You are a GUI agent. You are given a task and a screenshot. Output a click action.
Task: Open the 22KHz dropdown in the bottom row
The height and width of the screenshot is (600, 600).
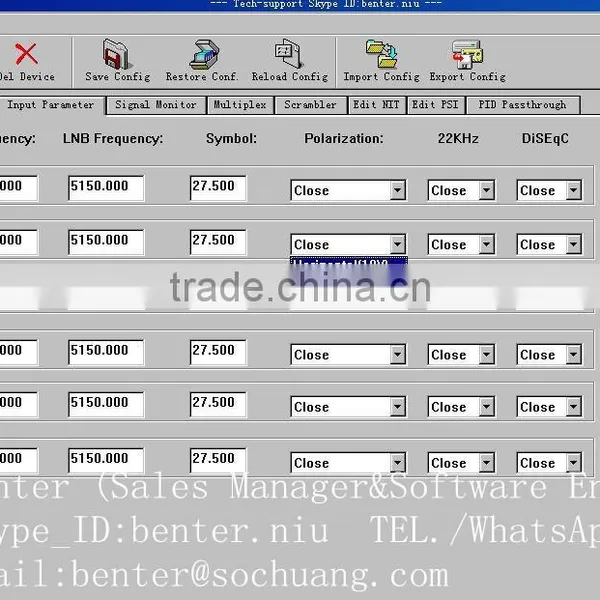[486, 463]
